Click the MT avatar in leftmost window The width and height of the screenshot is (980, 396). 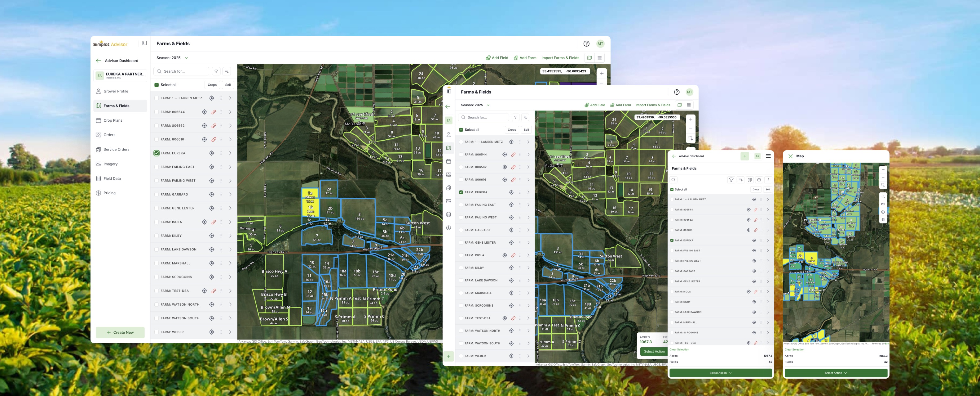coord(600,44)
